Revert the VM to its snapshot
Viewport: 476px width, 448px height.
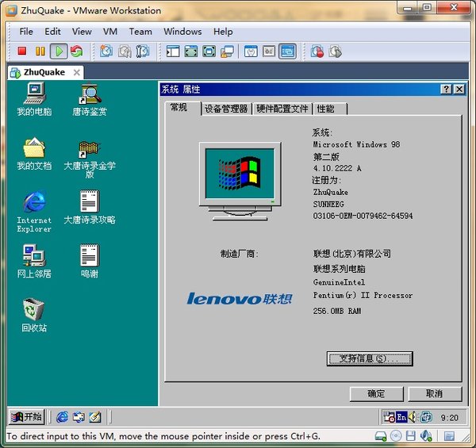coord(125,52)
